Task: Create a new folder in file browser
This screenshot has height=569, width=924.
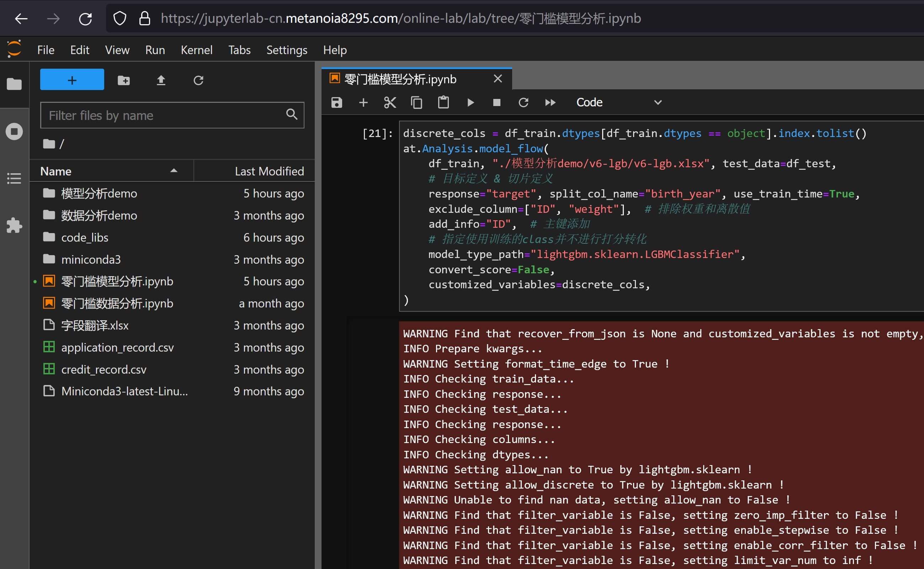Action: (124, 80)
